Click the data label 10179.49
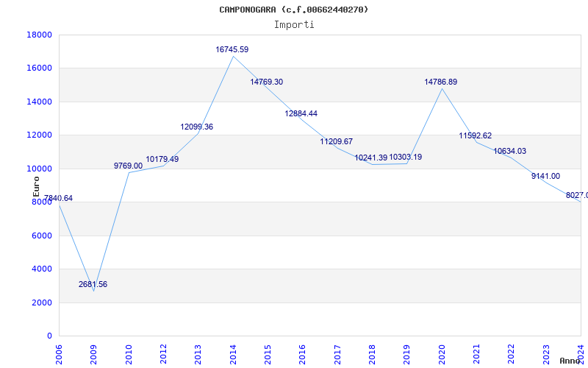588x368 pixels. click(x=162, y=159)
